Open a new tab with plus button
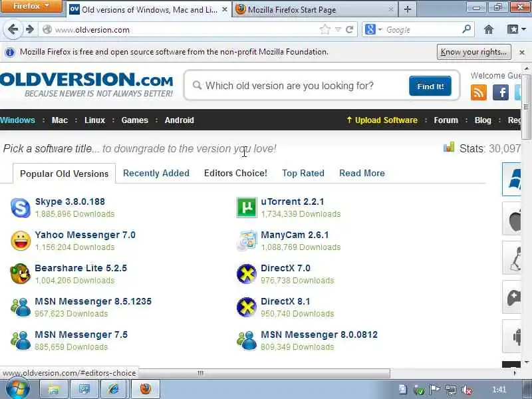The width and height of the screenshot is (532, 399). [x=408, y=9]
